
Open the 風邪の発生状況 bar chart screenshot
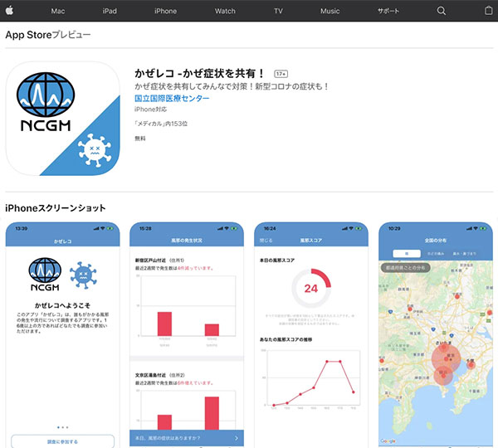pyautogui.click(x=187, y=335)
